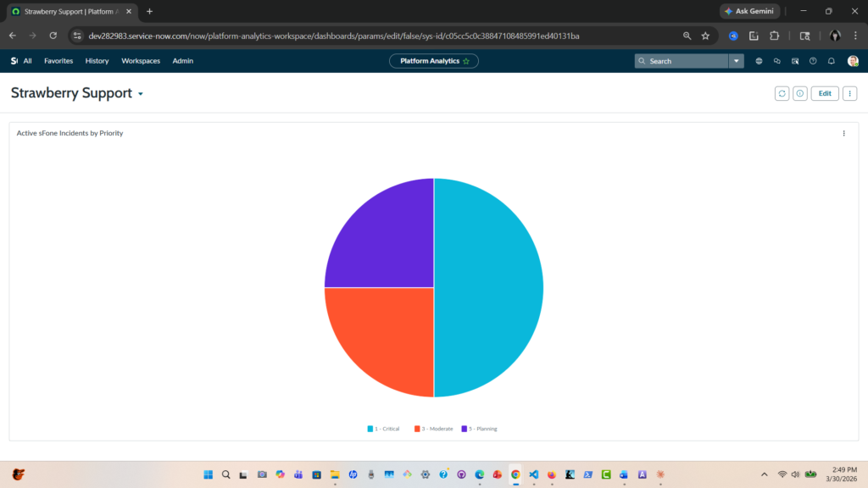Screen dimensions: 868x488
Task: Open the globe scope picker icon
Action: tap(759, 61)
